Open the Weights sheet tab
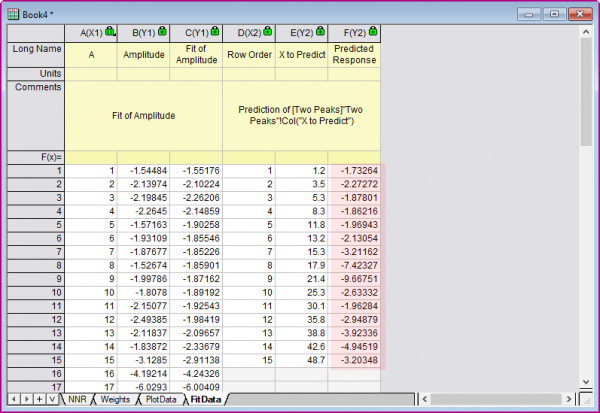Viewport: 600px width, 413px height. coord(115,399)
